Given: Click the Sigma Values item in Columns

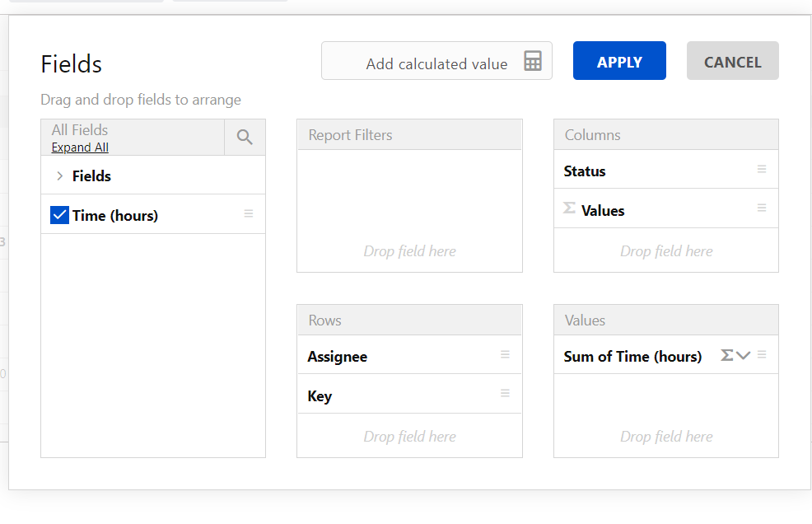Looking at the screenshot, I should pos(602,211).
